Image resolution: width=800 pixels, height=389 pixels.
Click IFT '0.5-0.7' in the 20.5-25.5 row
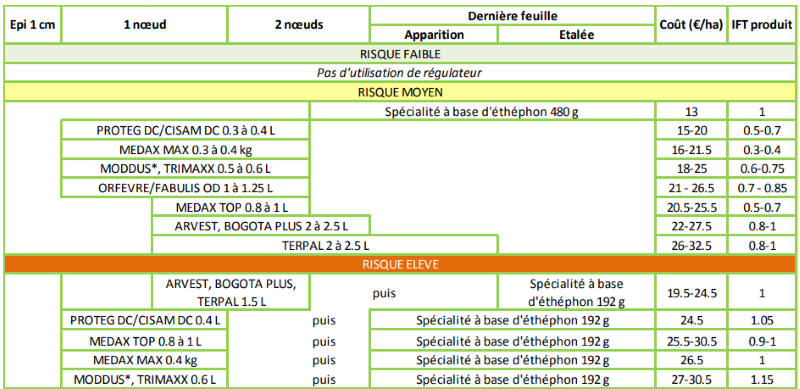762,207
